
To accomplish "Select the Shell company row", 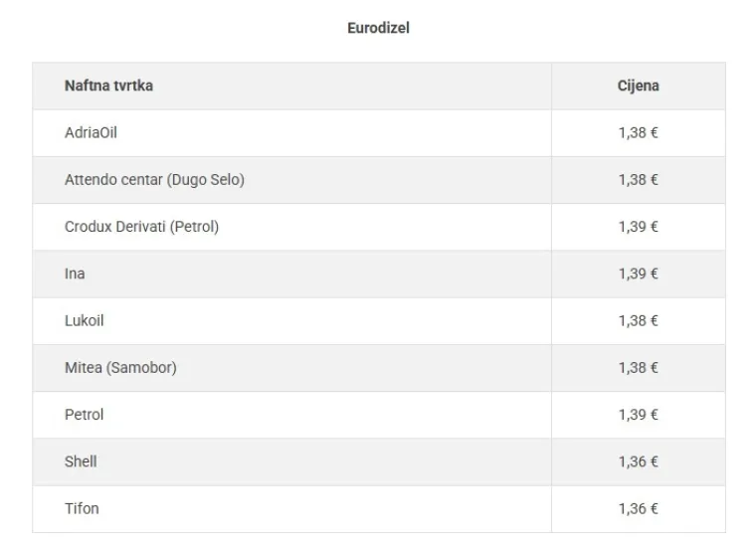I will pyautogui.click(x=378, y=461).
